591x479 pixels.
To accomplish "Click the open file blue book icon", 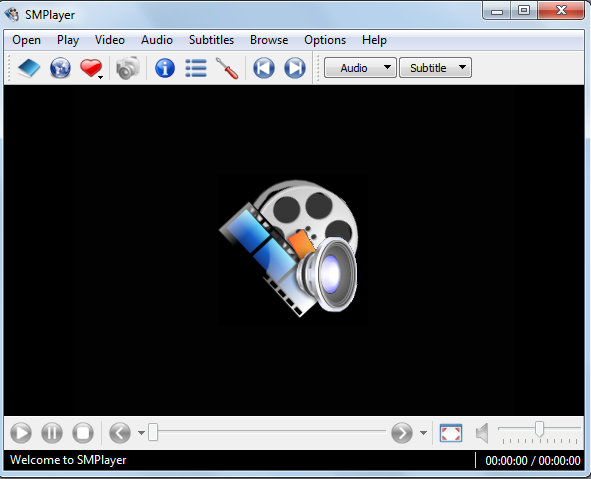I will click(x=29, y=68).
